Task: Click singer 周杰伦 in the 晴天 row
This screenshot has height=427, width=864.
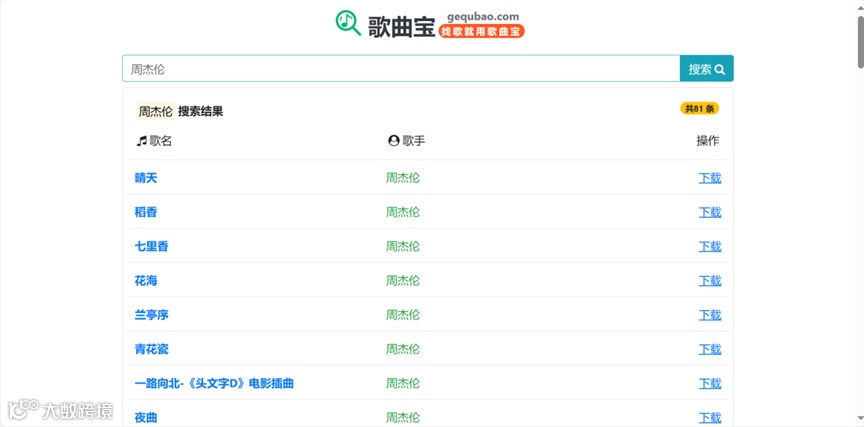Action: (x=403, y=178)
